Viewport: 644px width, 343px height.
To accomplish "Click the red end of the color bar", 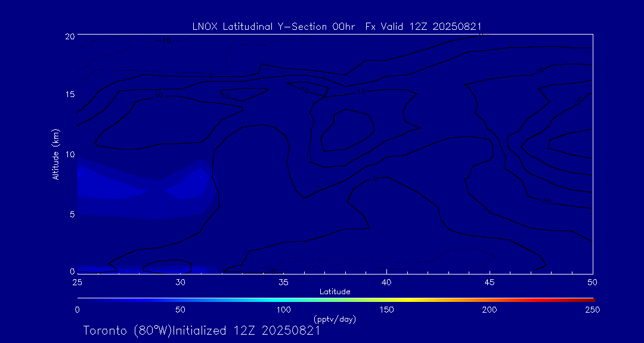I will point(589,299).
